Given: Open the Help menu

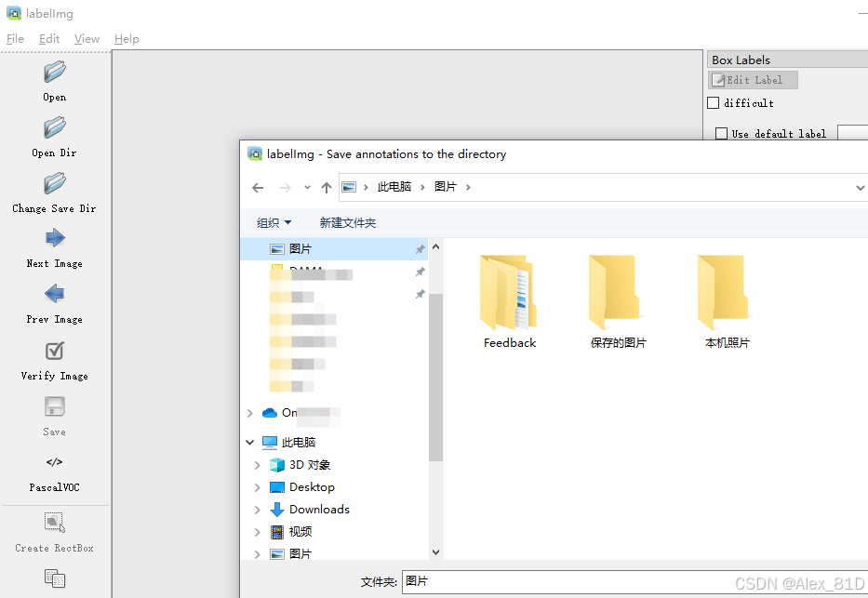Looking at the screenshot, I should click(127, 39).
